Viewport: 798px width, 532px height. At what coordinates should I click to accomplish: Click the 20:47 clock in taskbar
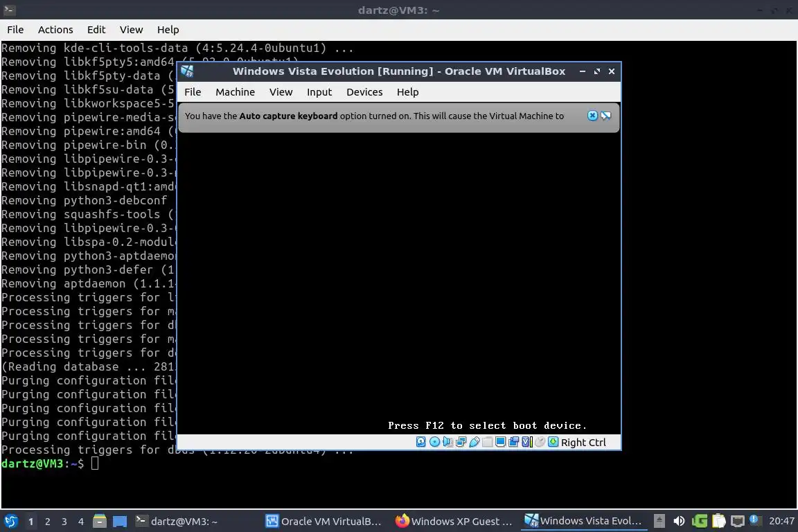781,521
